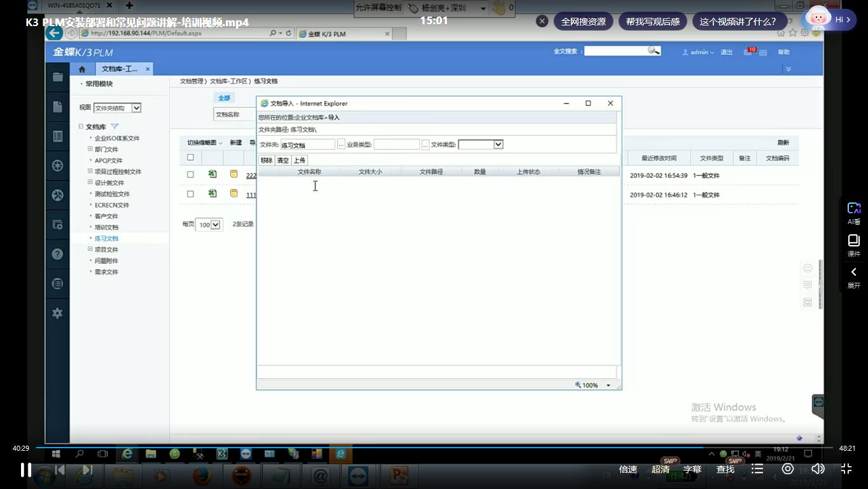The image size is (868, 489).
Task: Click the 退出 logout link
Action: (727, 52)
